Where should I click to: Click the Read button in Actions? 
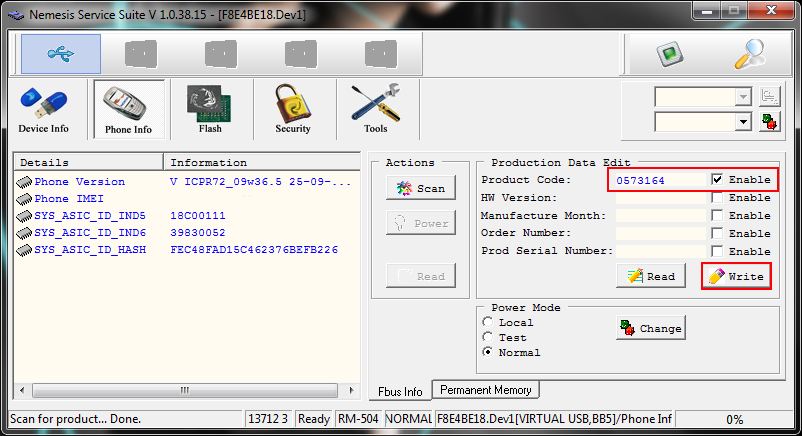(421, 276)
